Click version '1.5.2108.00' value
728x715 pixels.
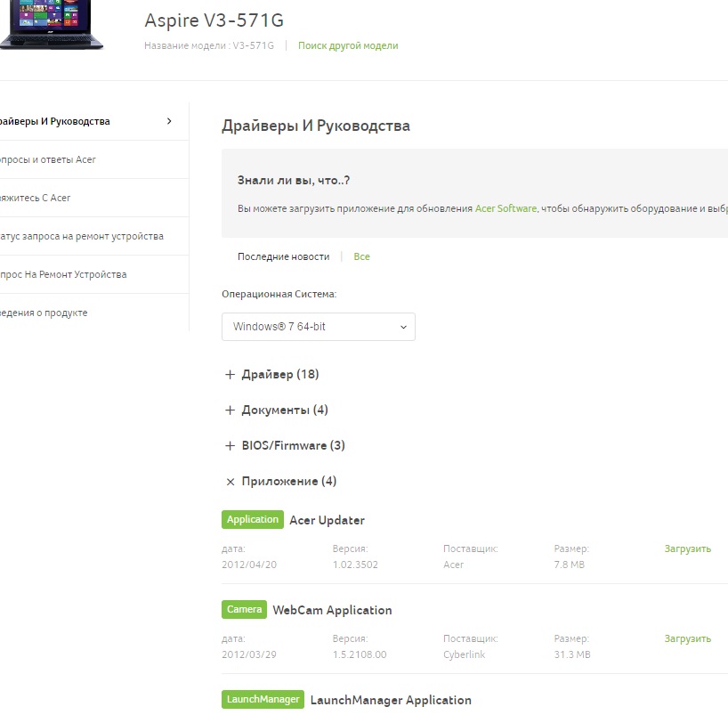click(x=360, y=654)
